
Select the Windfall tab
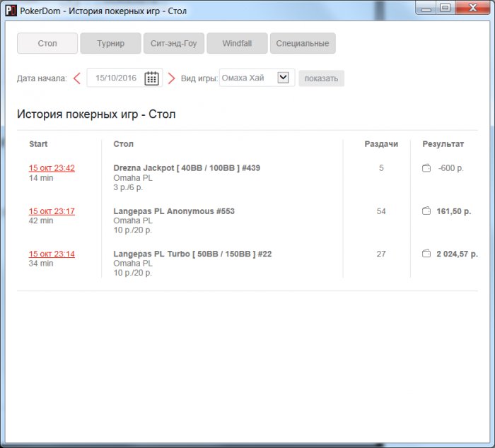point(237,43)
